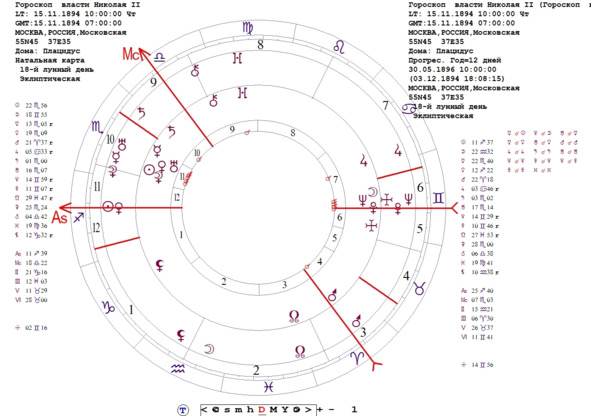Click the red As ascendant label
The width and height of the screenshot is (591, 416).
click(x=60, y=217)
